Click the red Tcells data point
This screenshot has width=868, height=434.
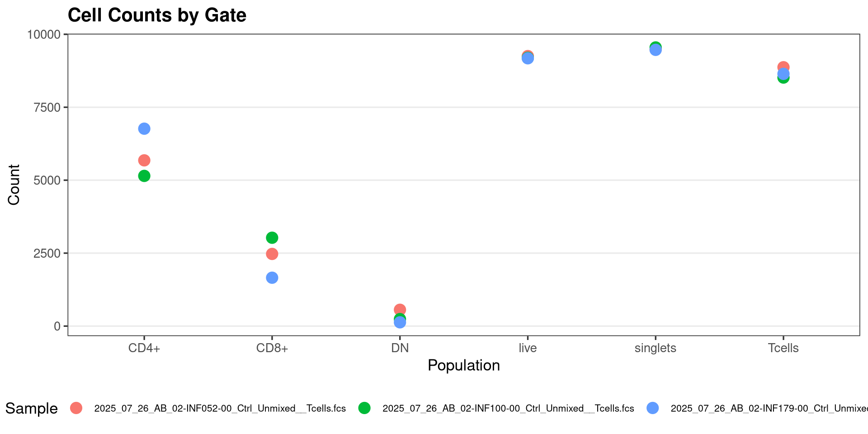click(784, 66)
